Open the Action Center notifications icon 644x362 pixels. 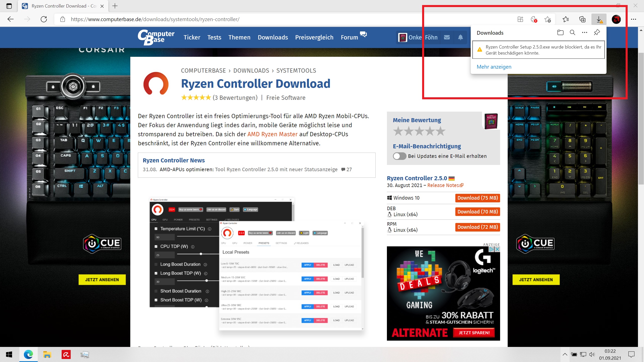631,354
